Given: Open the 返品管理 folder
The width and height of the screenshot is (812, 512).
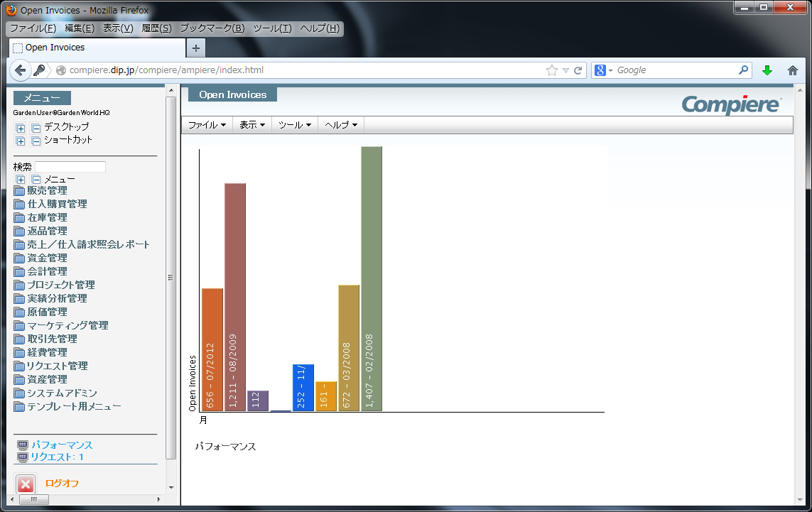Looking at the screenshot, I should [x=41, y=231].
